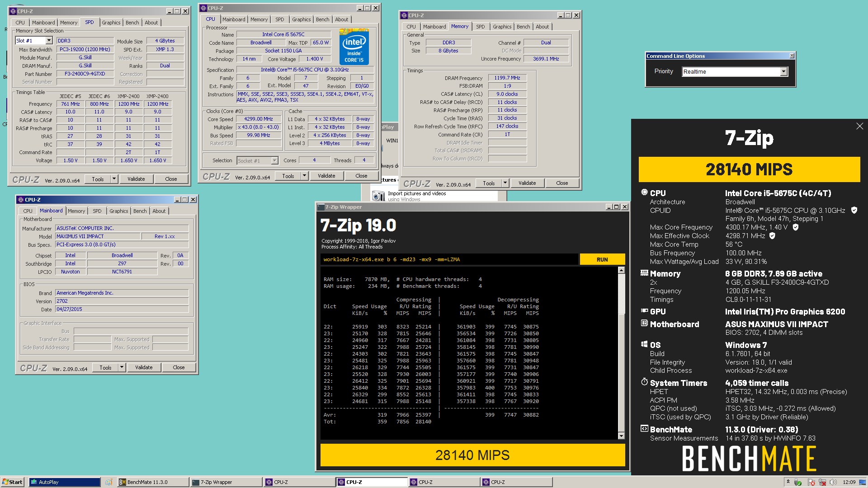Expand Tools arrow in CPU tab CPU-Z window

pyautogui.click(x=304, y=176)
